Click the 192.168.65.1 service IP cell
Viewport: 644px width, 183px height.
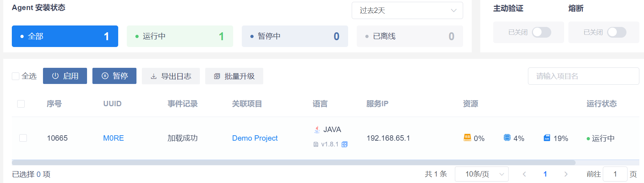(x=388, y=138)
